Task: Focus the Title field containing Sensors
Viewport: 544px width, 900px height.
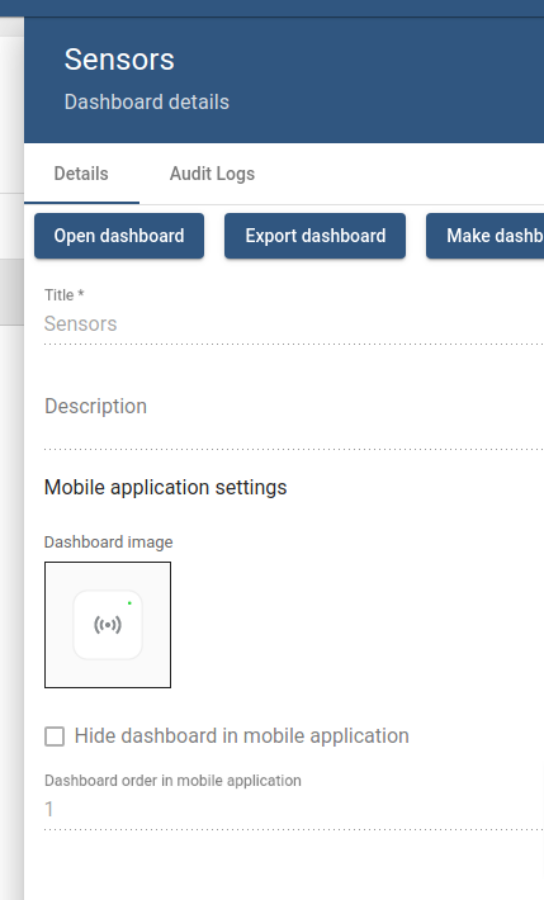Action: [294, 324]
